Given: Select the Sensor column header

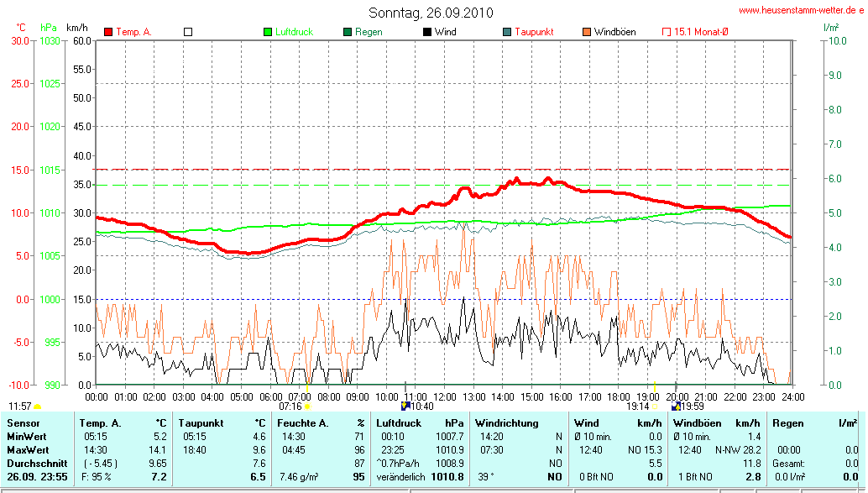Looking at the screenshot, I should 22,423.
